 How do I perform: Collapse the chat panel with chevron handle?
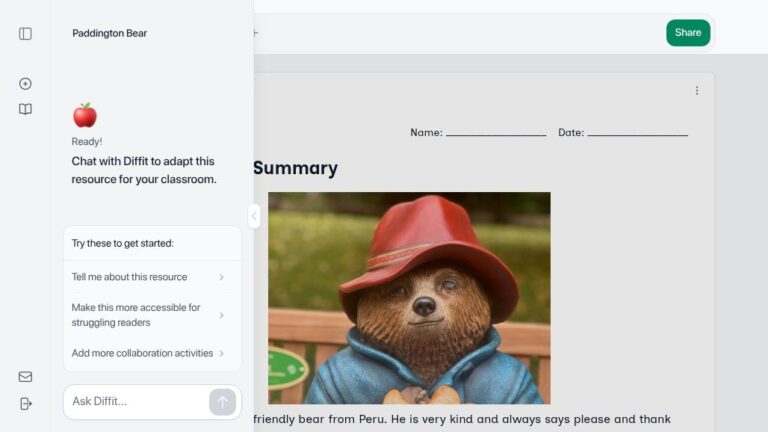tap(254, 216)
